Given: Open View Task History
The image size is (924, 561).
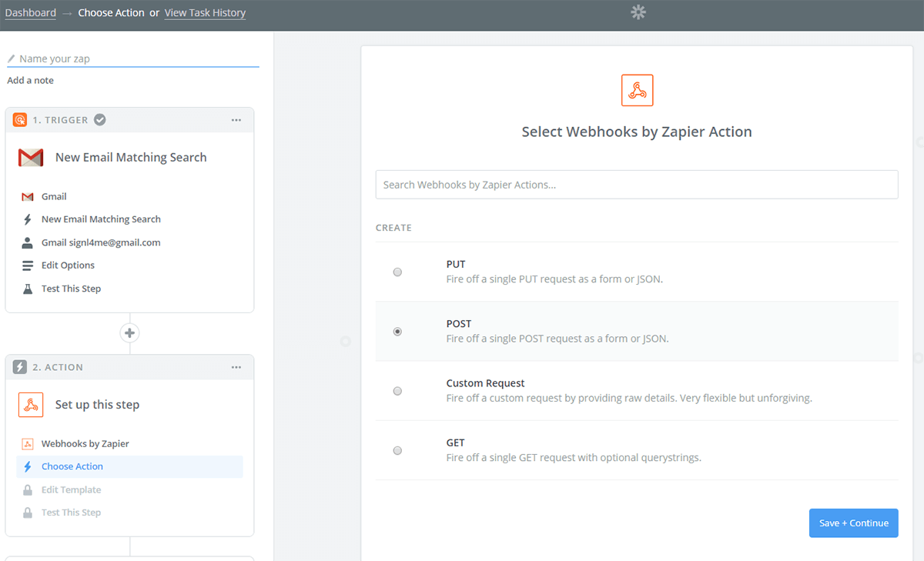Looking at the screenshot, I should coord(205,13).
